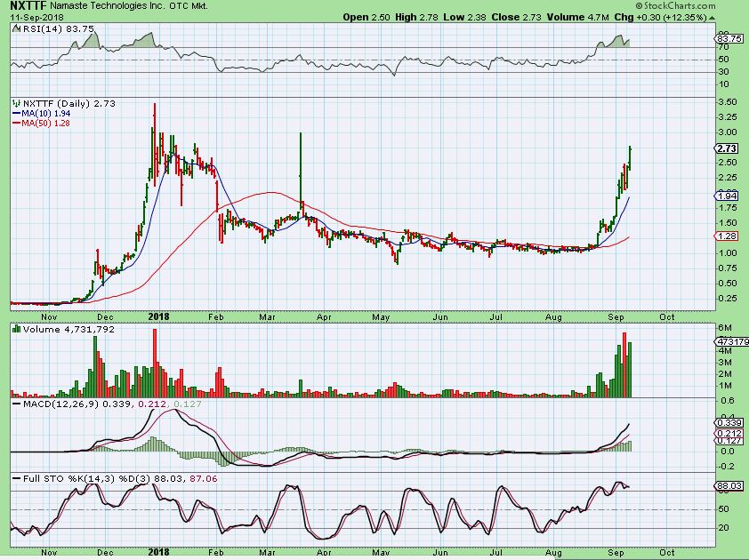Click the 83.75 RSI value tag on right axis
The image size is (749, 560).
tap(729, 38)
